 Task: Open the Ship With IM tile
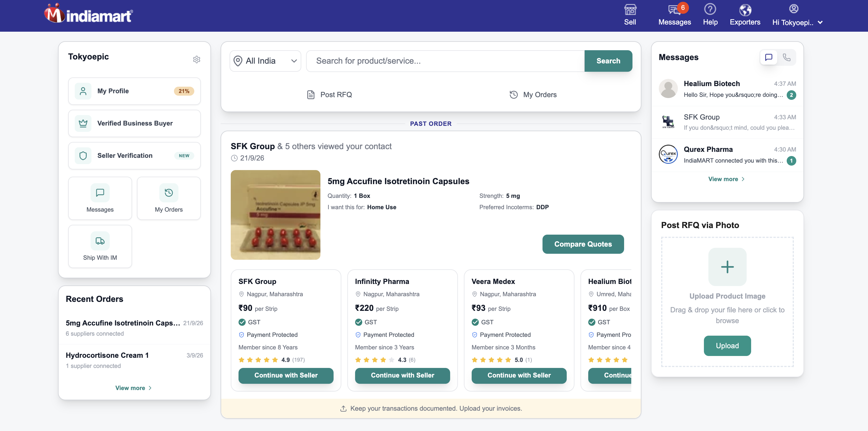(100, 247)
